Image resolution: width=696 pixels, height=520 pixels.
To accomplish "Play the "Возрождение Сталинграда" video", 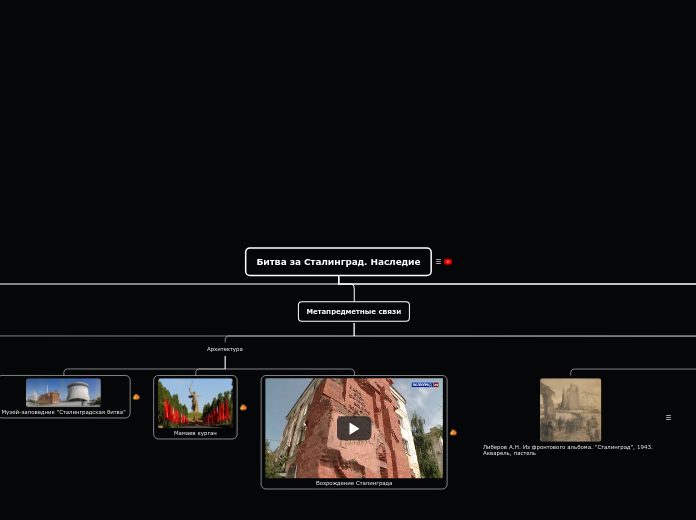I will (x=354, y=428).
